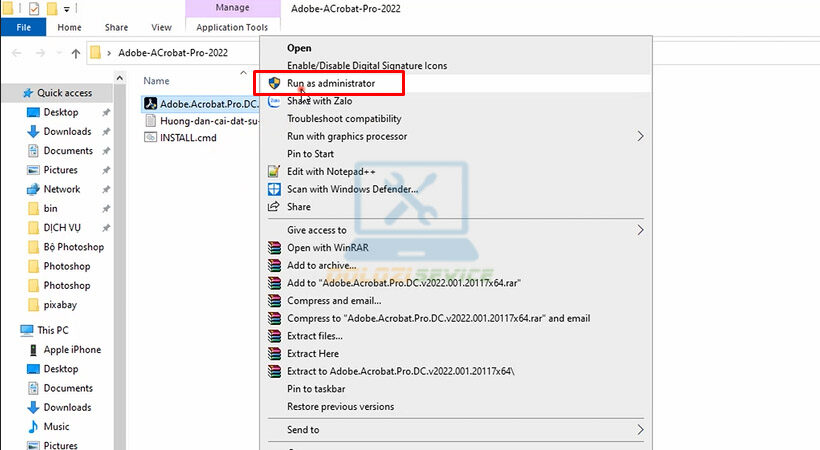
Task: Expand the Run with graphics processor submenu
Action: coord(640,136)
